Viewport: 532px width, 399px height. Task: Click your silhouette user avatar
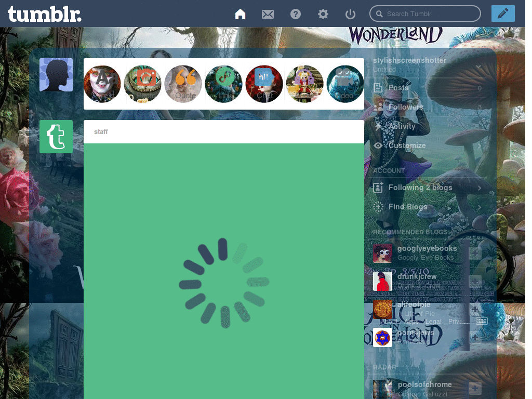[x=56, y=75]
